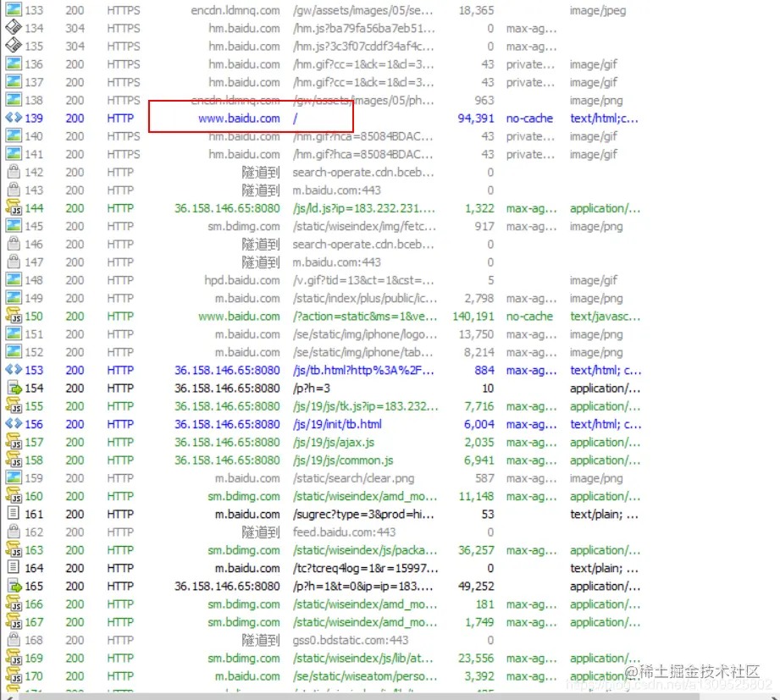Click URL /js/19/js/common.js
This screenshot has height=700, width=780.
click(343, 460)
